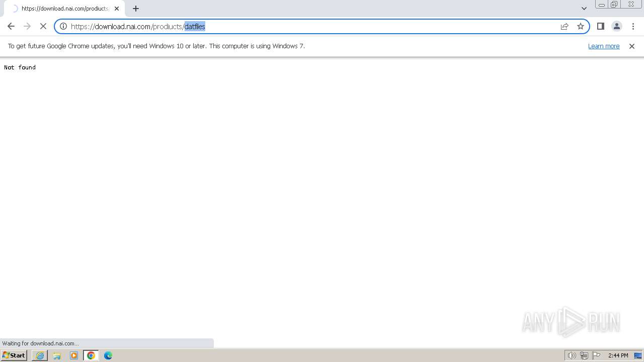View site information icon in address bar
This screenshot has height=362, width=644.
(63, 26)
